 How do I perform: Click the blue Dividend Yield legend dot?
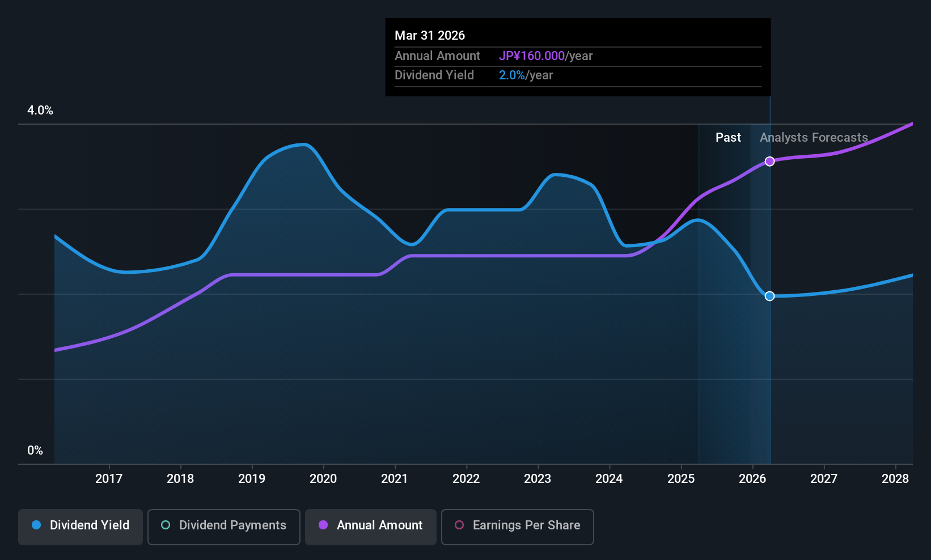(36, 525)
